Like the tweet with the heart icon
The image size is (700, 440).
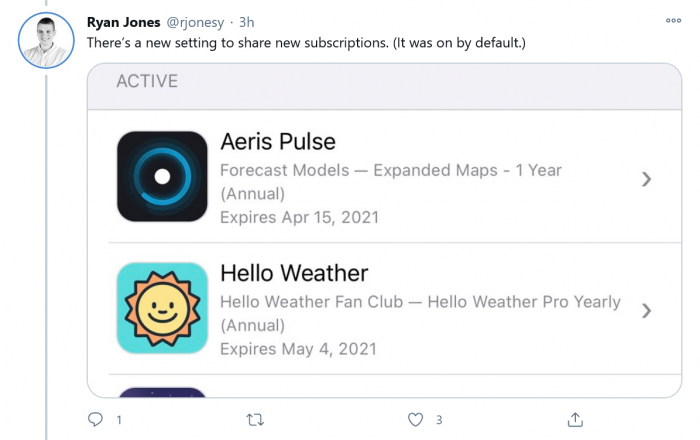pyautogui.click(x=416, y=419)
